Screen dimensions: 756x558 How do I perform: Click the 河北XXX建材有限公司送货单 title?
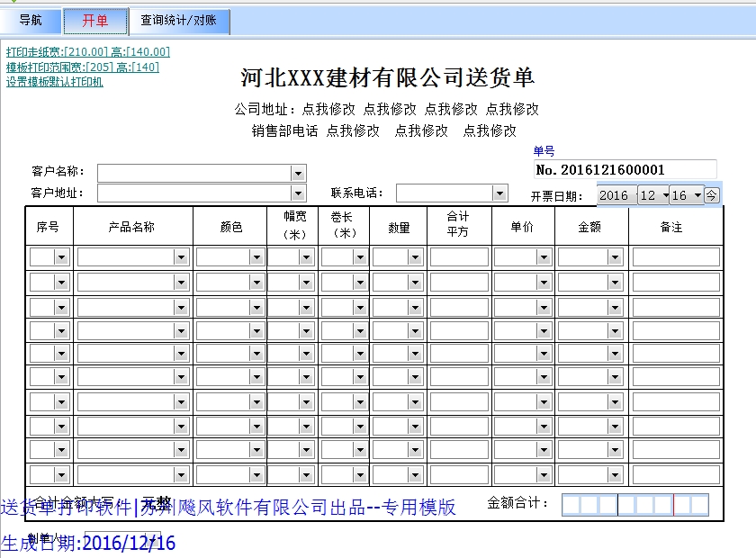(x=388, y=77)
